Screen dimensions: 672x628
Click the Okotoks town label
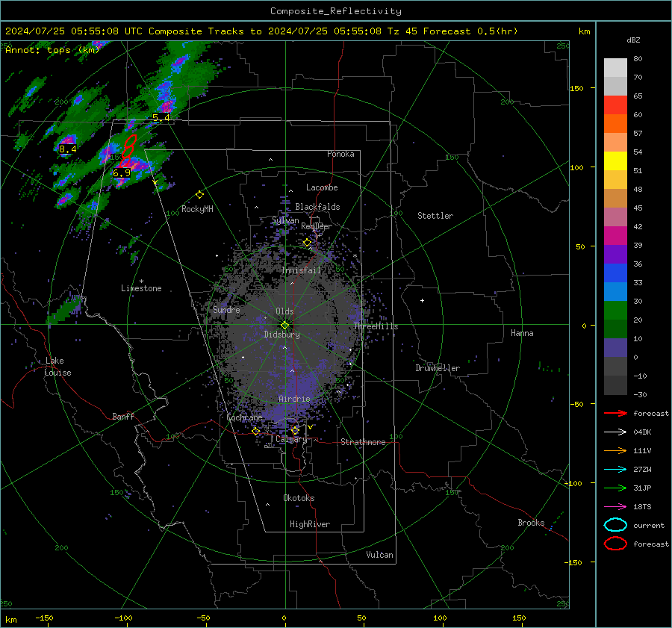299,498
